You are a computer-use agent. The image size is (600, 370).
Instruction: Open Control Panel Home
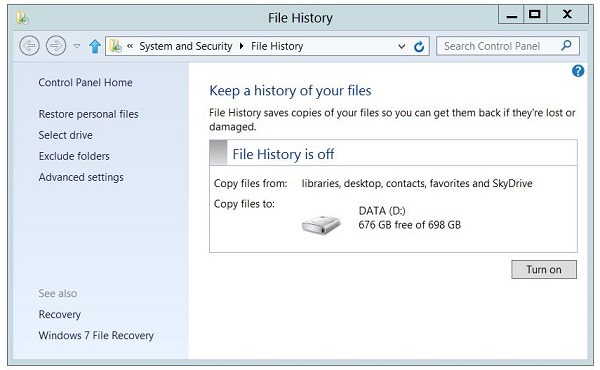(x=85, y=82)
